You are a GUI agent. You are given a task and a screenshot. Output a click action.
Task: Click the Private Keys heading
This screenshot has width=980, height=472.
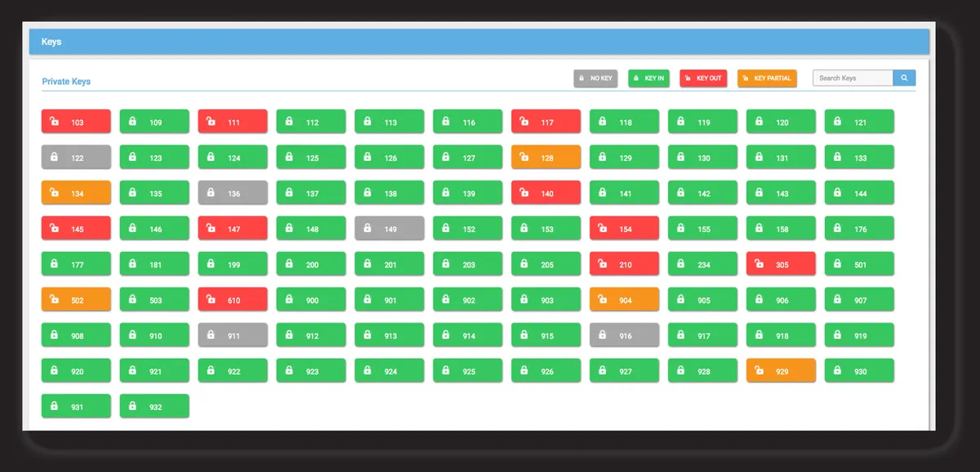pos(66,82)
